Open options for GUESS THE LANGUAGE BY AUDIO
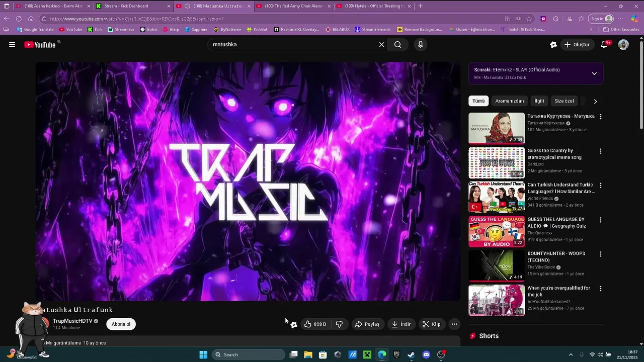The image size is (644, 362). pyautogui.click(x=600, y=220)
